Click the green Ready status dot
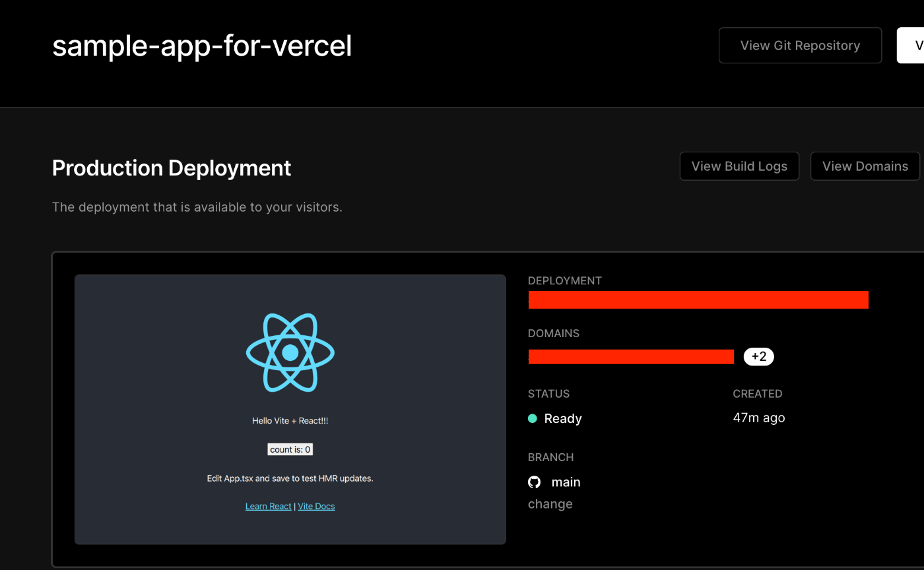Viewport: 924px width, 570px height. [x=533, y=418]
